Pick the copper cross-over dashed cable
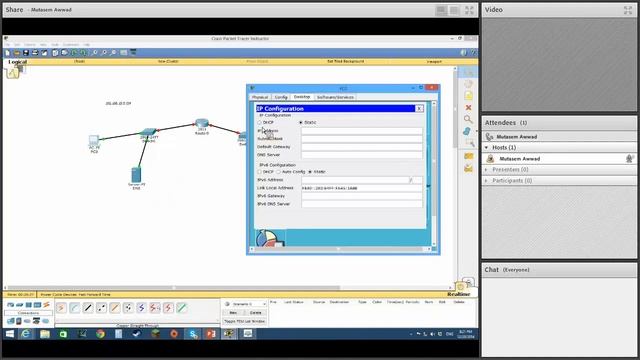Viewport: 640px width, 360px height. pos(101,307)
